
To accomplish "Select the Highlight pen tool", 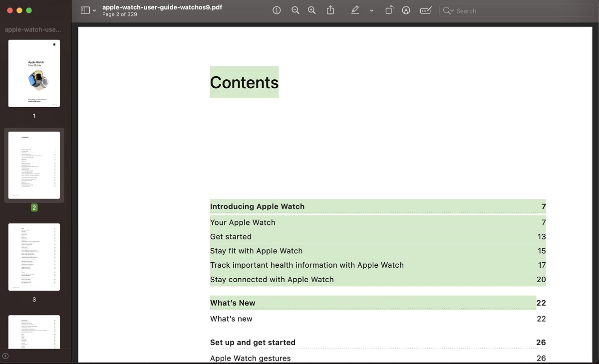I will click(355, 10).
